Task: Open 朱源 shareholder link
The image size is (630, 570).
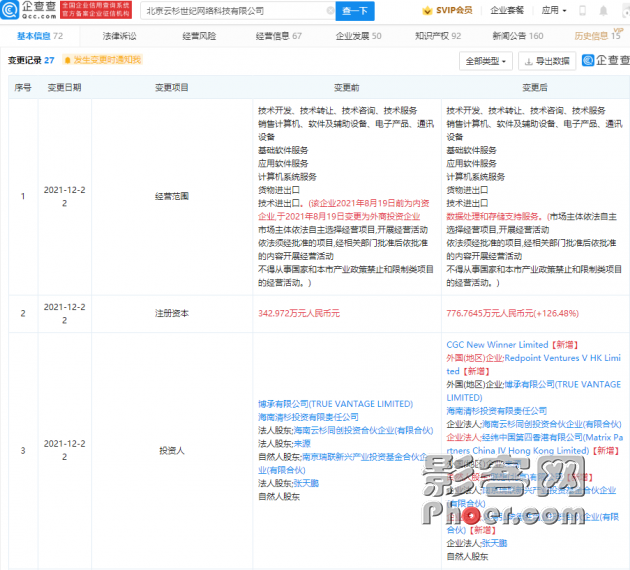Action: (302, 443)
